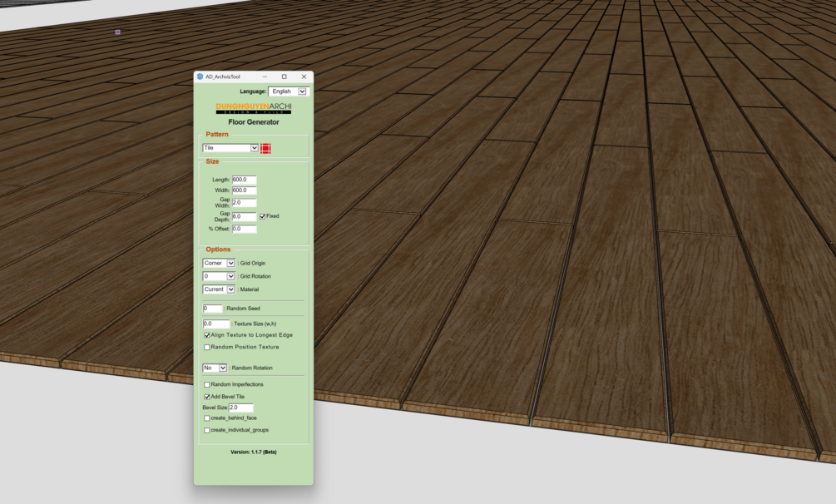Click the Random Seed input field
This screenshot has height=504, width=836.
coord(212,309)
